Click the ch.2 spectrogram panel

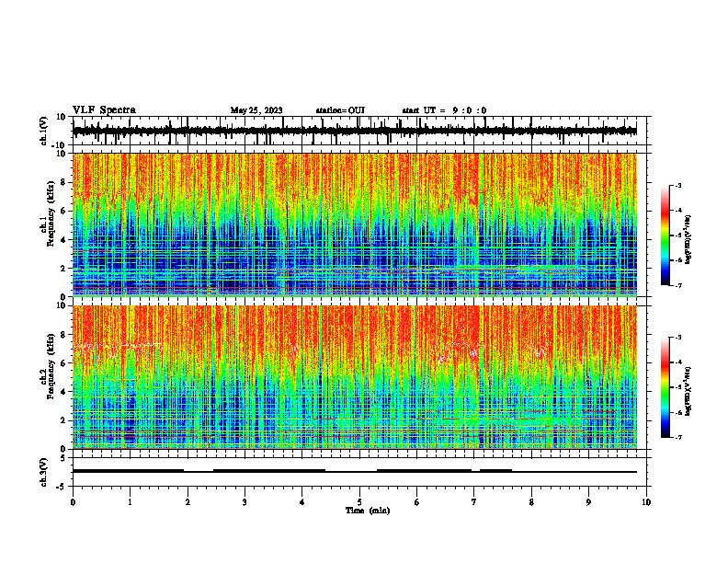(x=355, y=377)
